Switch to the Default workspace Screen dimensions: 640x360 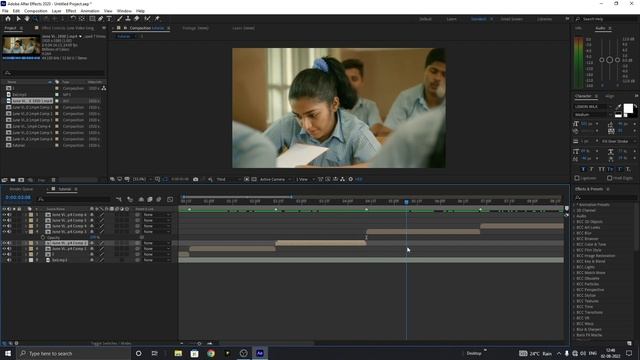pyautogui.click(x=425, y=19)
